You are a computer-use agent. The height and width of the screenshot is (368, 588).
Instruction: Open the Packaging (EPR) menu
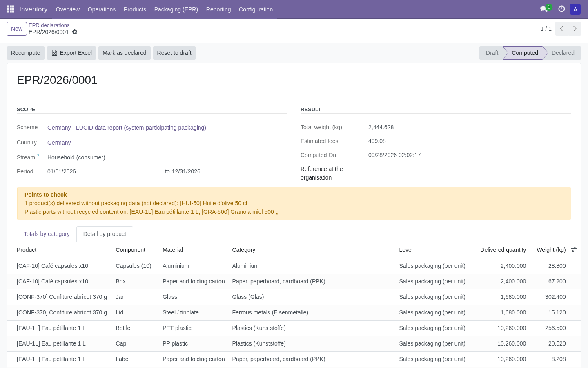[x=176, y=9]
